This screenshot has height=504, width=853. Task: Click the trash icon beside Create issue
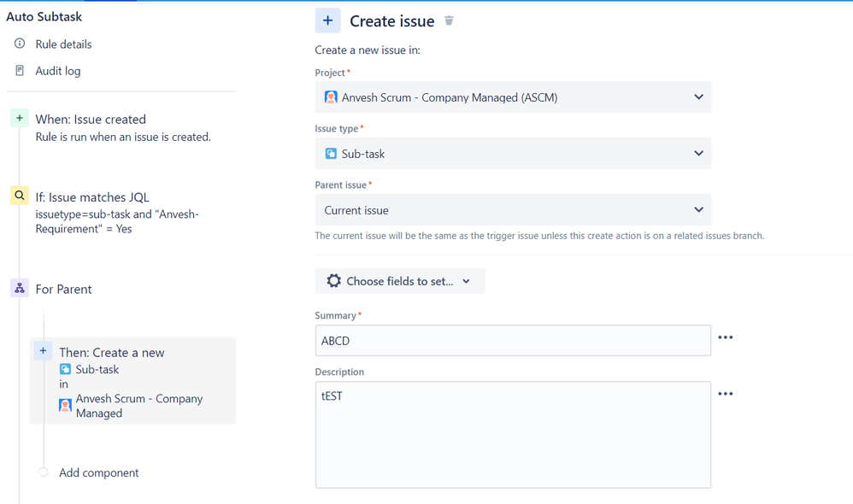(x=449, y=21)
